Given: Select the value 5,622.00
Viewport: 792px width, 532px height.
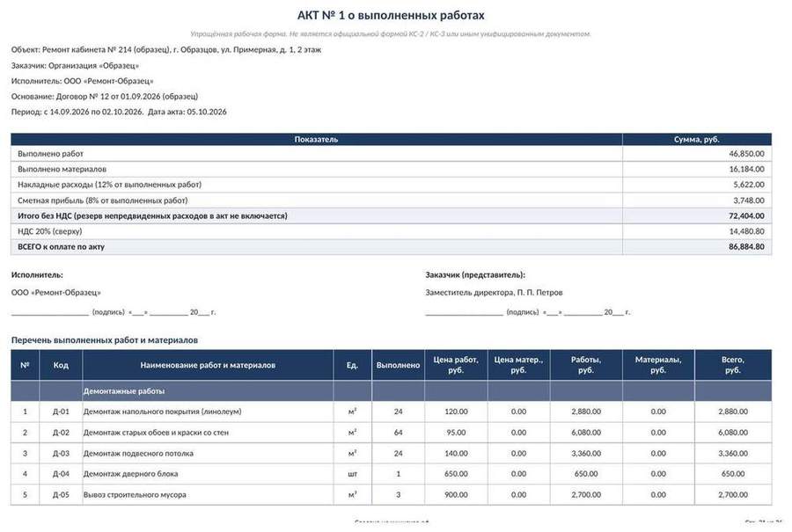Looking at the screenshot, I should [749, 185].
